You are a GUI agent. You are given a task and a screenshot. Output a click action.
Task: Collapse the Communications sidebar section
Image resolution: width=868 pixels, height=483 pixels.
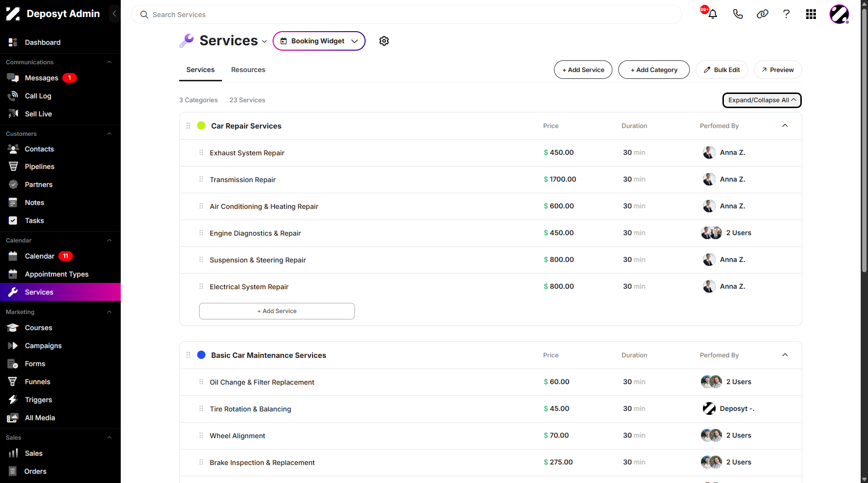110,62
